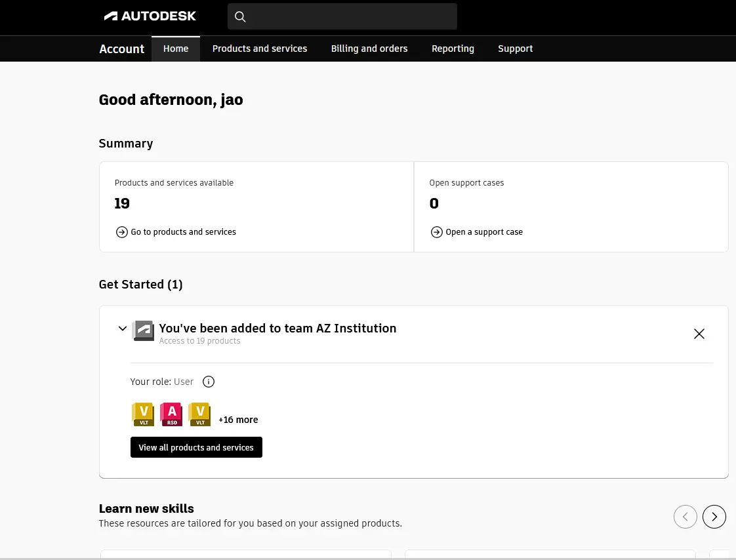The width and height of the screenshot is (736, 560).
Task: Open the Reporting tab
Action: point(453,49)
